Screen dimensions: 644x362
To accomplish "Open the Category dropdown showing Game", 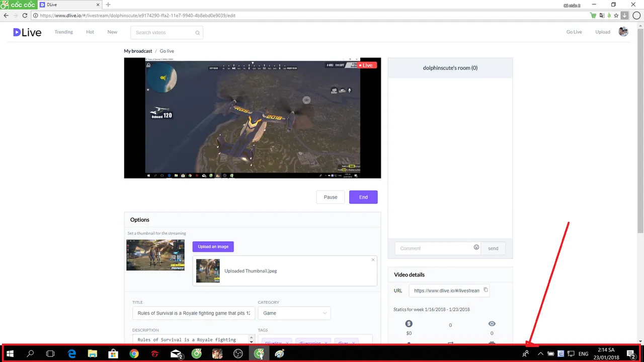I will [294, 313].
